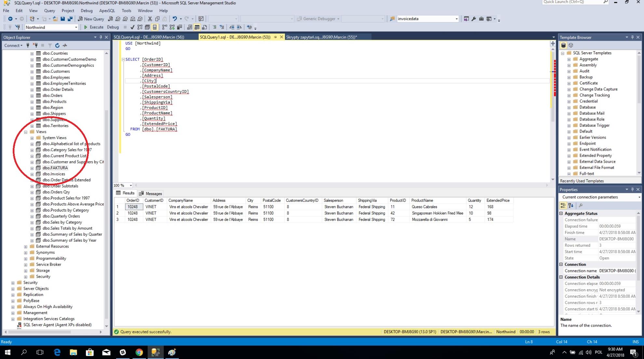Click the Activity Monitor icon in Object Explorer
Image resolution: width=644 pixels, height=359 pixels.
(x=65, y=45)
